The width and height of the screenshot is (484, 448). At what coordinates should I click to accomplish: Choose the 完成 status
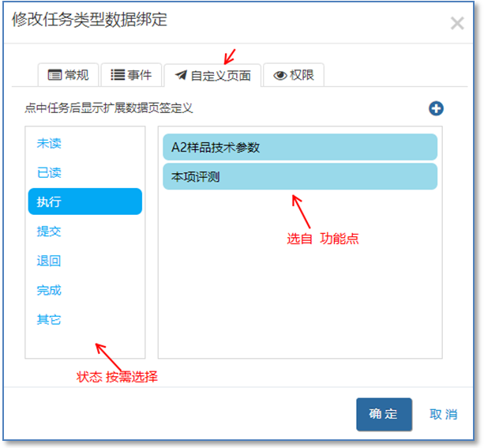(x=49, y=290)
